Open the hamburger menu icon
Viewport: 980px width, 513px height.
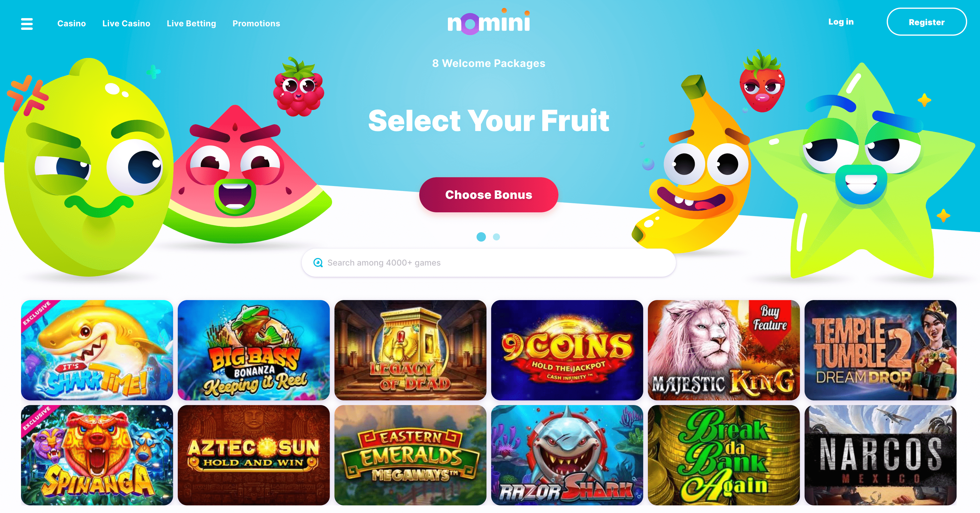pos(27,24)
